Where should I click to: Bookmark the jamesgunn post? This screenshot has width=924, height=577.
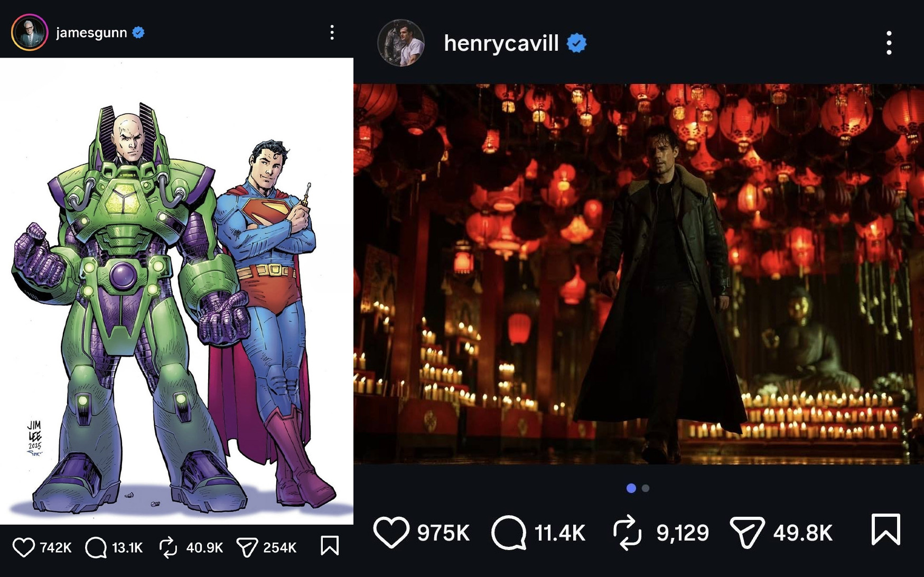click(330, 546)
